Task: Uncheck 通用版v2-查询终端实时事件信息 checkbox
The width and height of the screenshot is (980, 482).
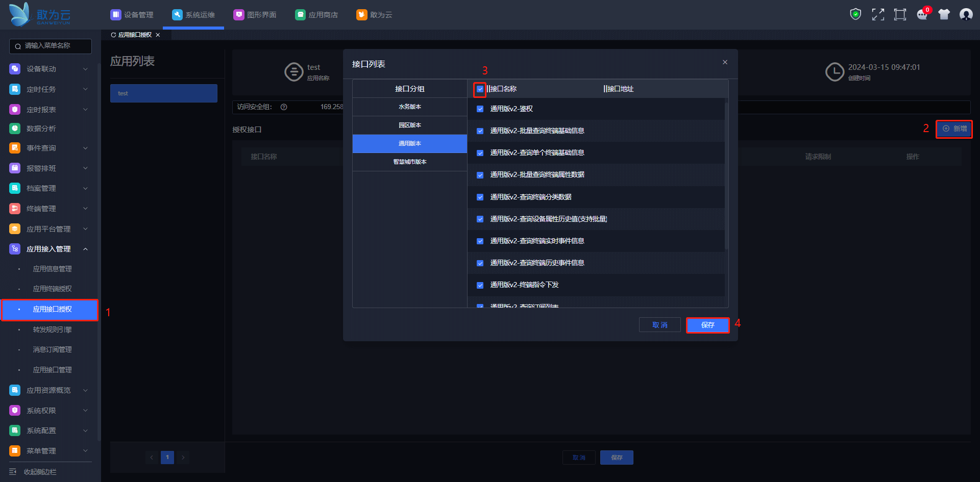Action: pos(480,241)
